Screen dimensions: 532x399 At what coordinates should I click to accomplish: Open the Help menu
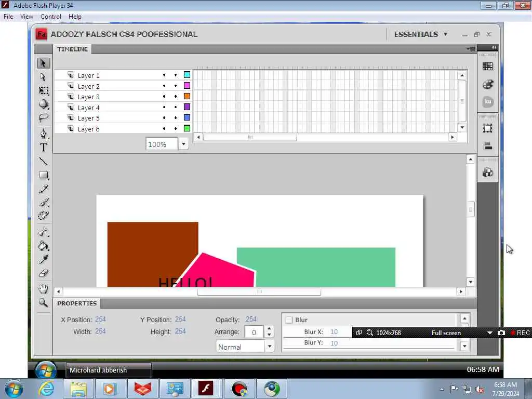point(75,17)
